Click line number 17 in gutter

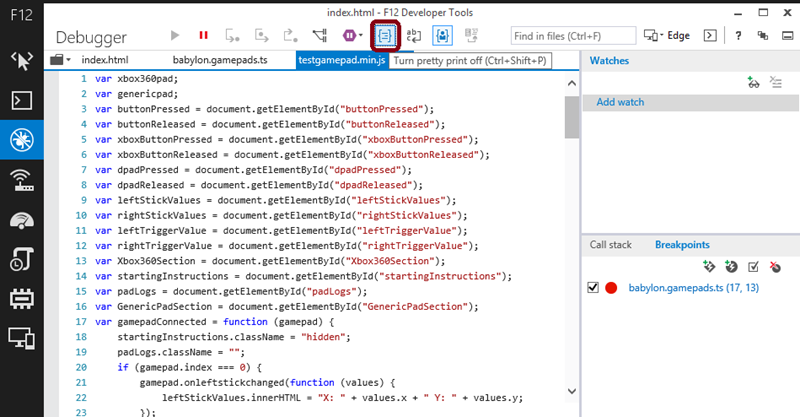tap(81, 322)
